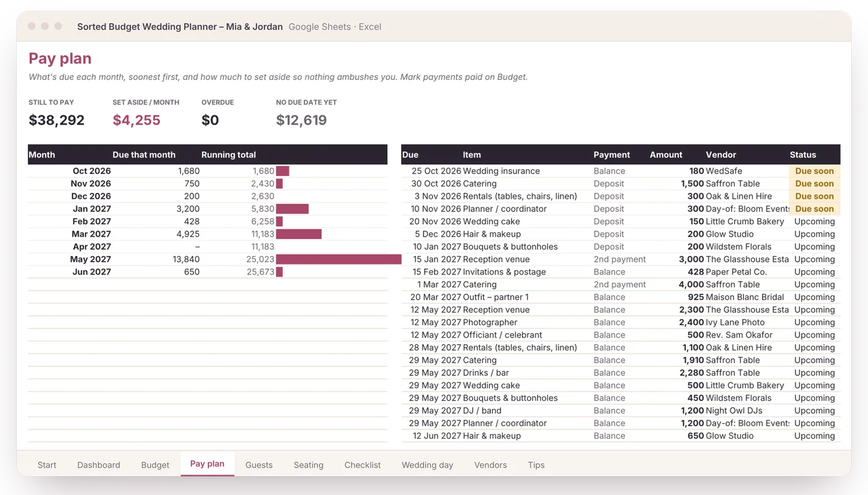Screen dimensions: 868x495
Task: Click the Pay plan page heading
Action: click(x=60, y=58)
